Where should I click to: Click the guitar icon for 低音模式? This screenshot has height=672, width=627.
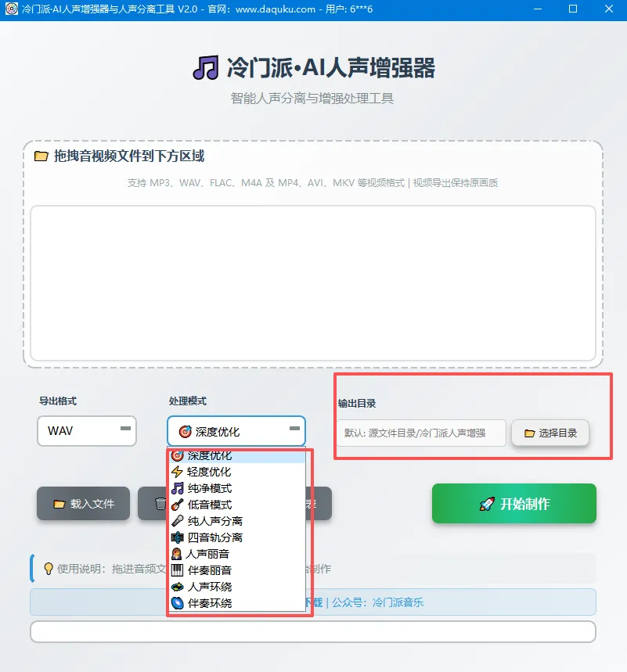tap(177, 505)
